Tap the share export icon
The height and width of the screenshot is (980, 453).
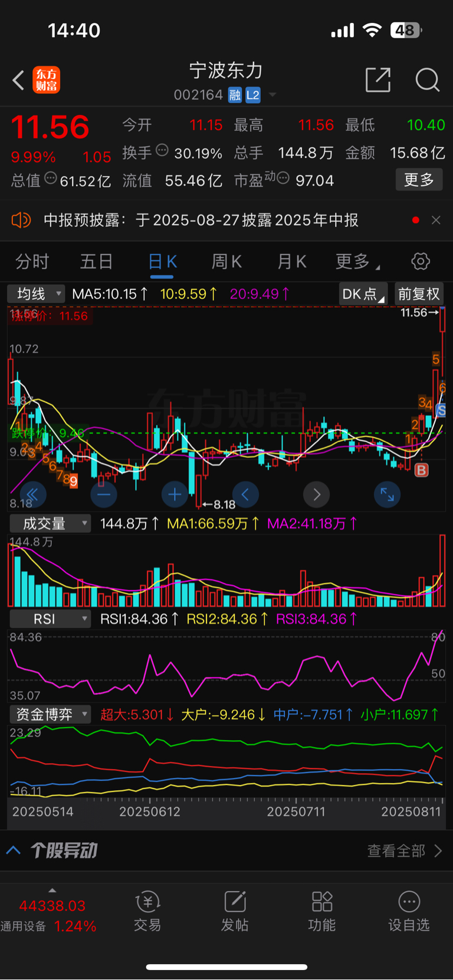pos(378,80)
